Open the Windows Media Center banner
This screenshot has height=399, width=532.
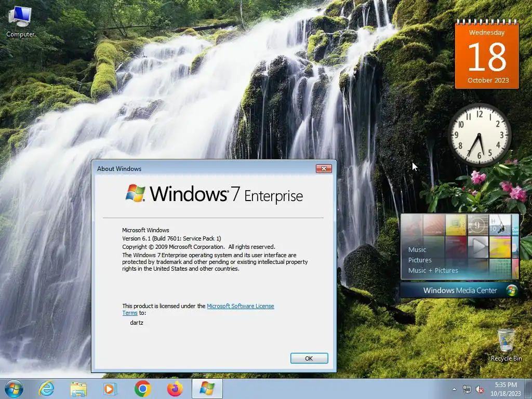tap(460, 290)
